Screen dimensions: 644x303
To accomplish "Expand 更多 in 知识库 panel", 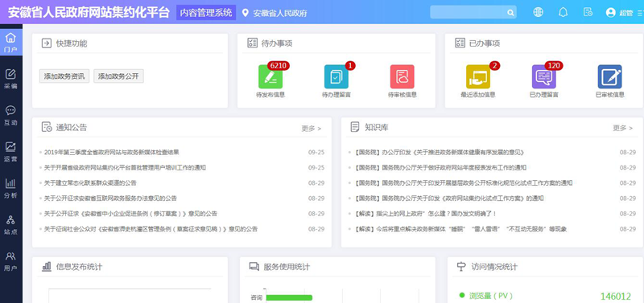I will (622, 128).
